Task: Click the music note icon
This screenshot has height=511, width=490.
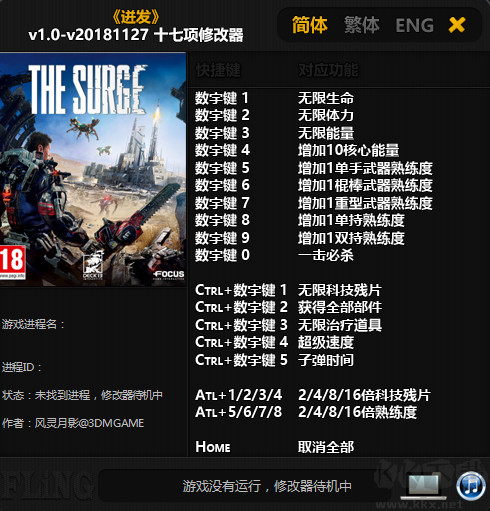Action: (471, 486)
